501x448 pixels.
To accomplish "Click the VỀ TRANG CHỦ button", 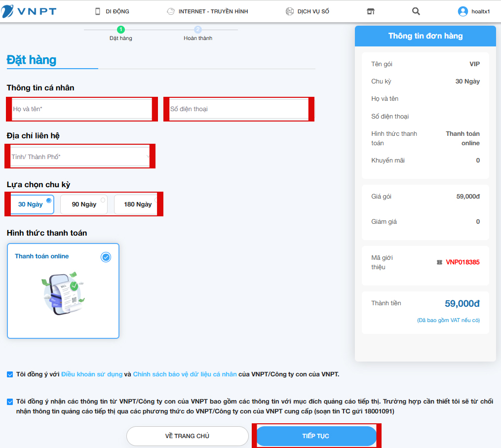I will click(188, 436).
